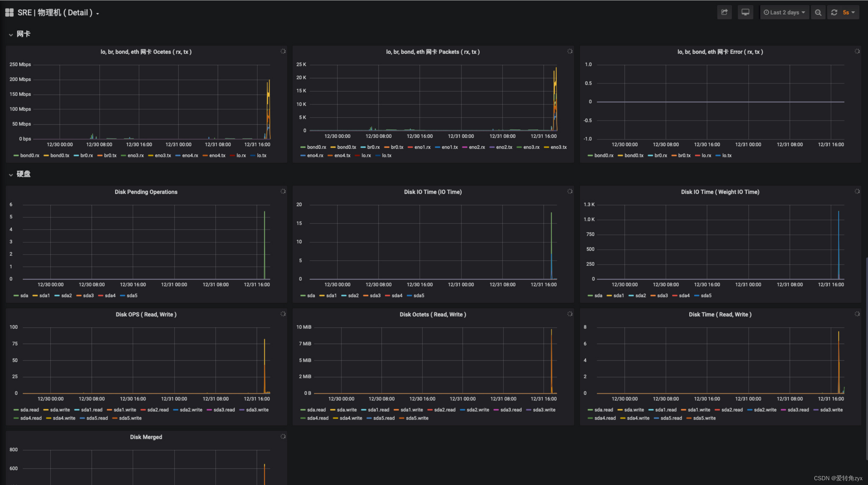868x485 pixels.
Task: Select br0.tx in Ocetes legend
Action: pos(110,156)
